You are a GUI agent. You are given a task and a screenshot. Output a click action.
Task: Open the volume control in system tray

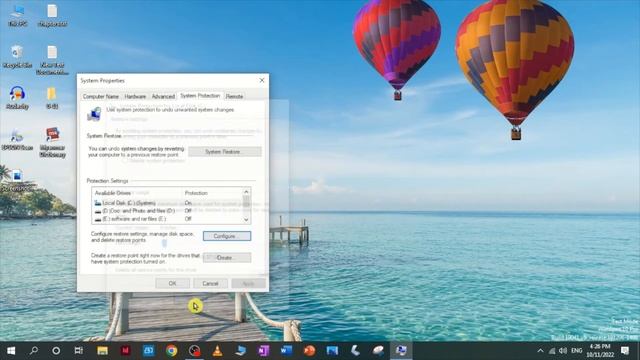[x=563, y=351]
